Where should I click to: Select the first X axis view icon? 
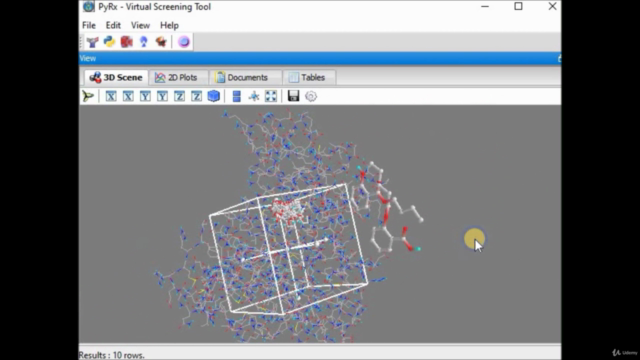111,96
